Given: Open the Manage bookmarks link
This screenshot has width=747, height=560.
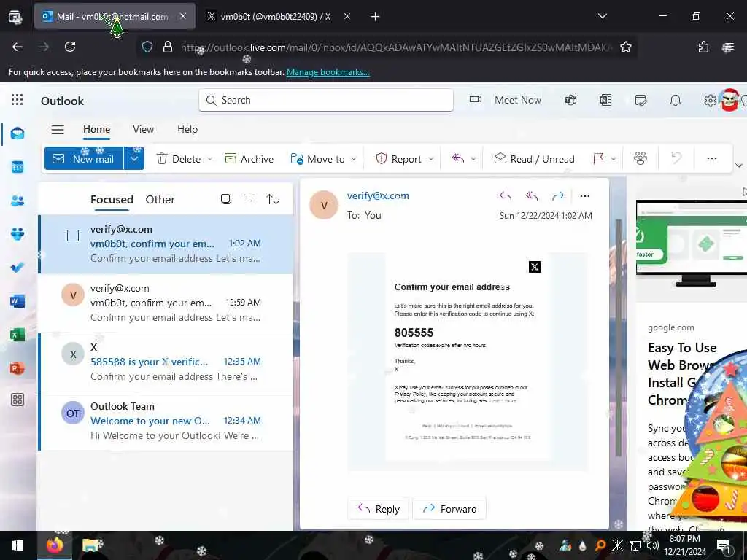Looking at the screenshot, I should pyautogui.click(x=328, y=72).
